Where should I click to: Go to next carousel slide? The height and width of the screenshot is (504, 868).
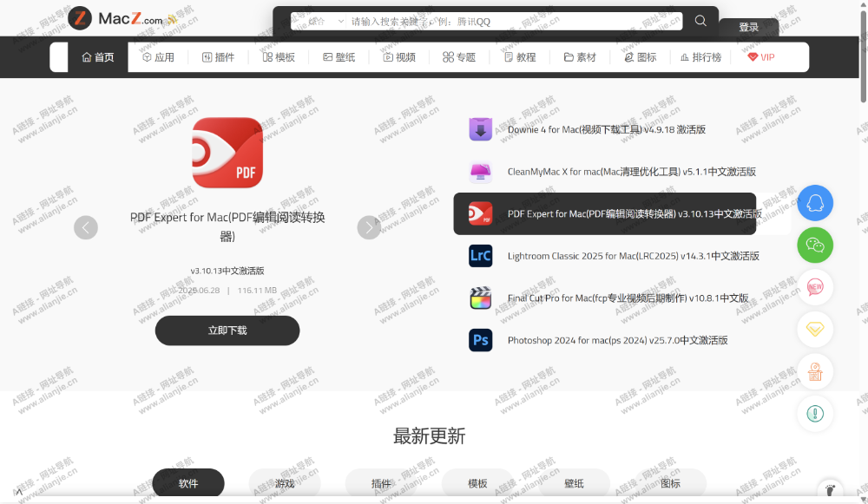point(369,227)
